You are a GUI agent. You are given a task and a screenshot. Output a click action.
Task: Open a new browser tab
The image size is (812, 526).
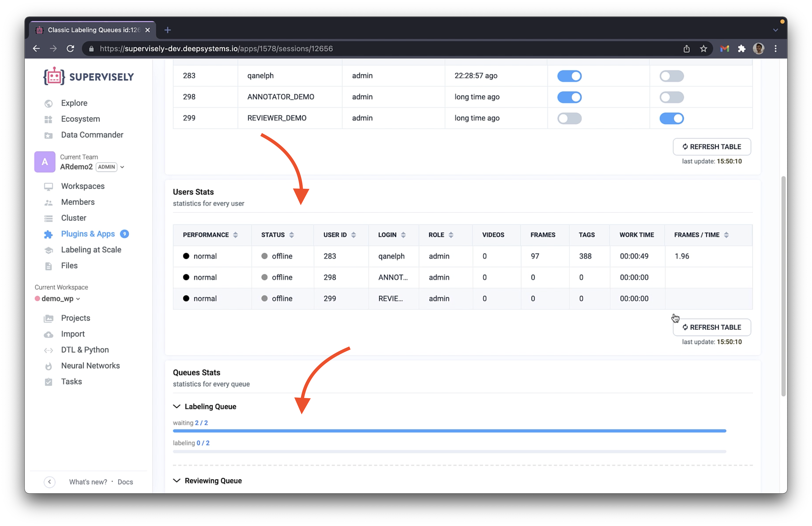tap(167, 30)
